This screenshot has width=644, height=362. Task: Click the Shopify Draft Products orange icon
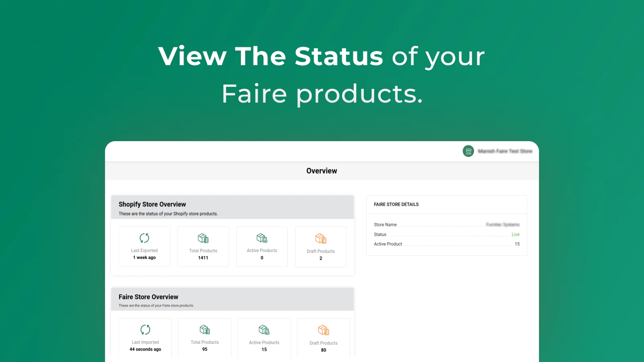click(321, 239)
